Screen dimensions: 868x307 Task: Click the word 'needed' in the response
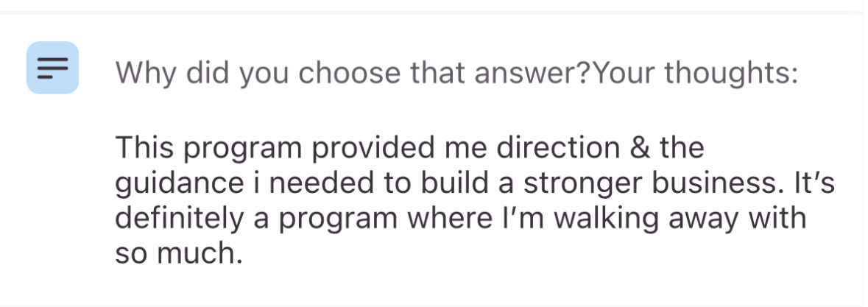322,183
